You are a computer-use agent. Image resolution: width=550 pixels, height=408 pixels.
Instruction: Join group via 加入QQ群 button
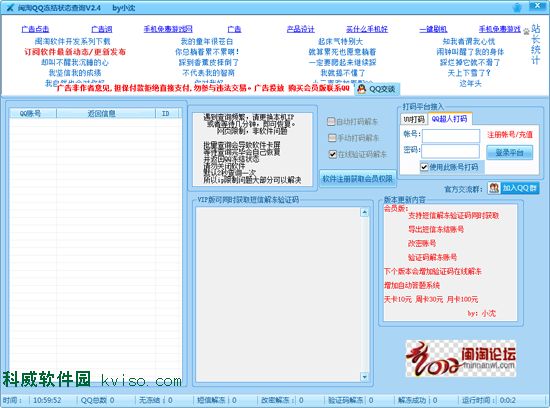[x=513, y=188]
